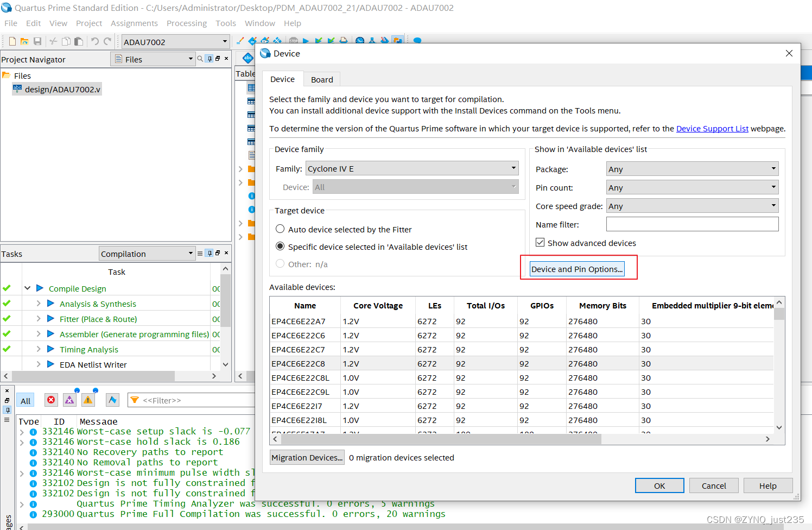Click the messages Filter input field
Viewport: 812px width, 530px height.
click(x=191, y=400)
